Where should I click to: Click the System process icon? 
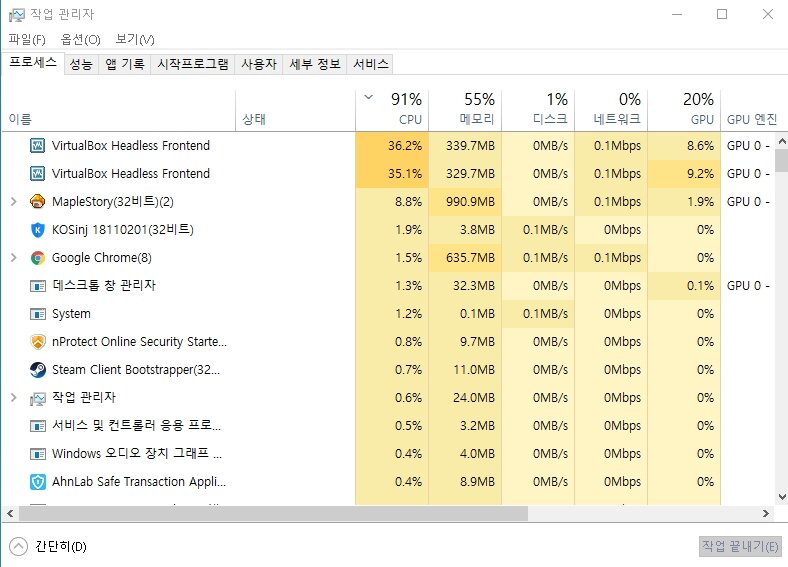[x=38, y=314]
